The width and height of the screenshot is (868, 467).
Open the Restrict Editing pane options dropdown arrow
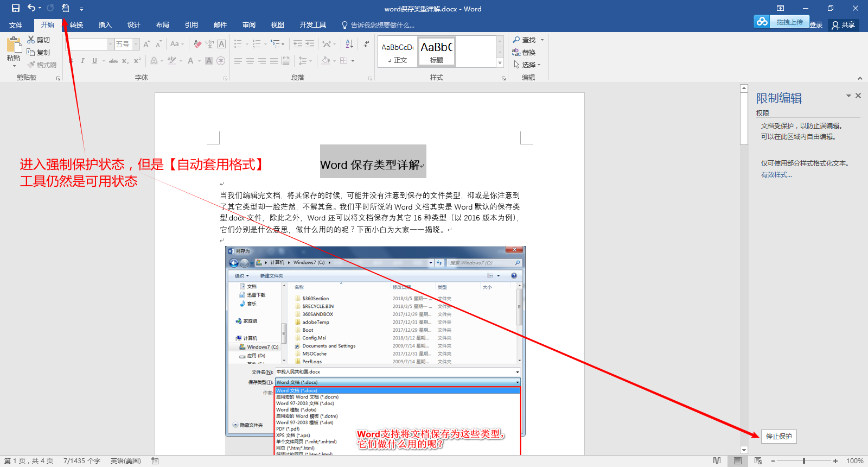(848, 96)
